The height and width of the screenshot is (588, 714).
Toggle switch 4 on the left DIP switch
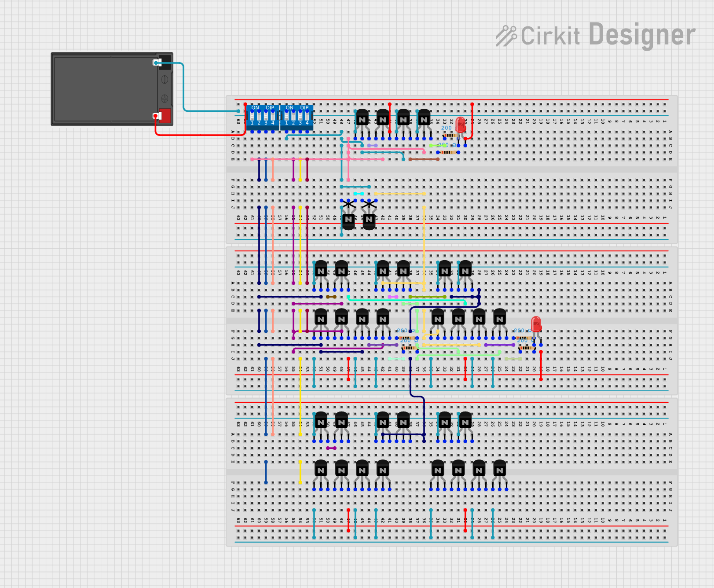pyautogui.click(x=273, y=116)
